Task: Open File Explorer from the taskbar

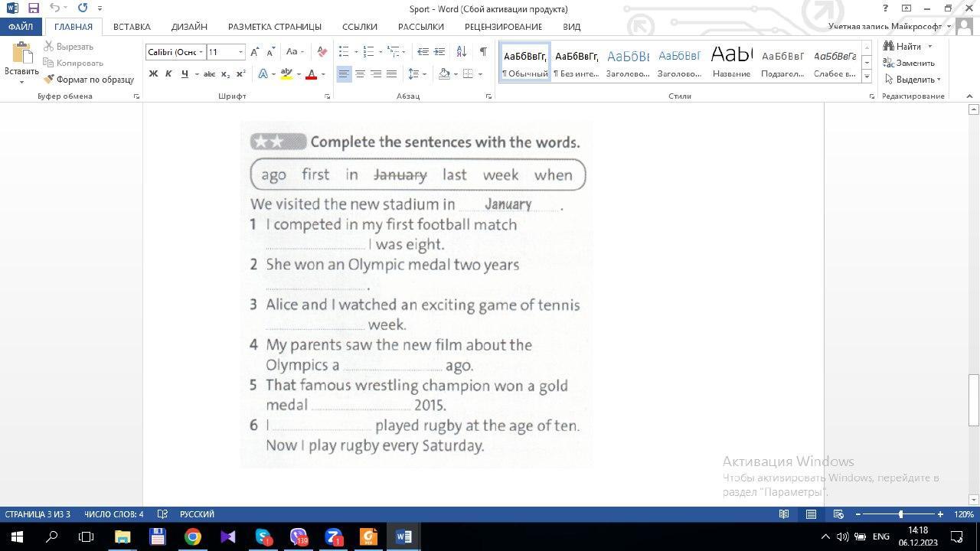Action: pyautogui.click(x=122, y=536)
